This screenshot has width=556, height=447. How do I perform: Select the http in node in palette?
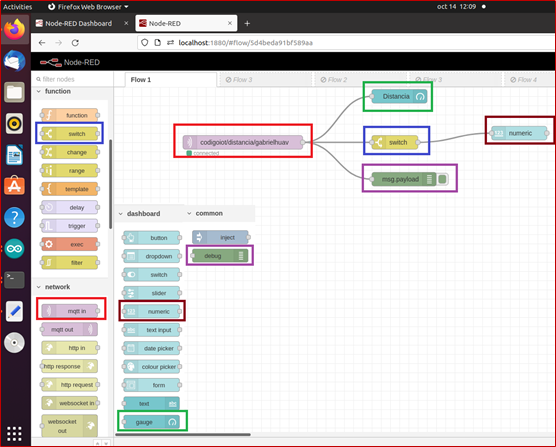[x=70, y=348]
